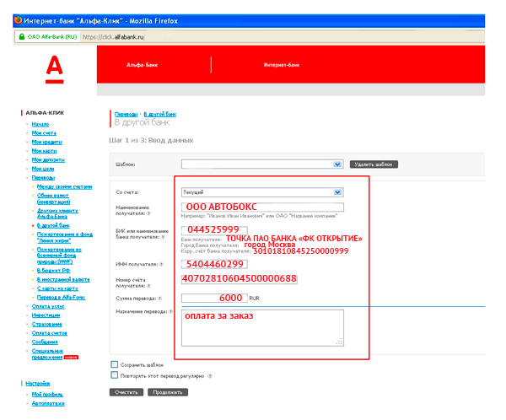506x420 pixels.
Task: Select В другой банк in sidebar
Action: [53, 225]
